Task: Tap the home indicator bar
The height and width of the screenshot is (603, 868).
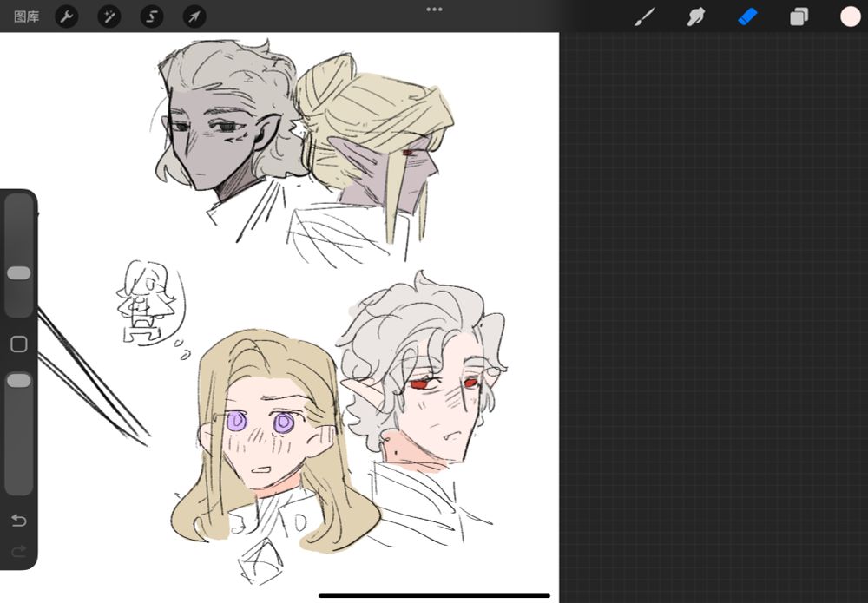Action: (x=435, y=596)
